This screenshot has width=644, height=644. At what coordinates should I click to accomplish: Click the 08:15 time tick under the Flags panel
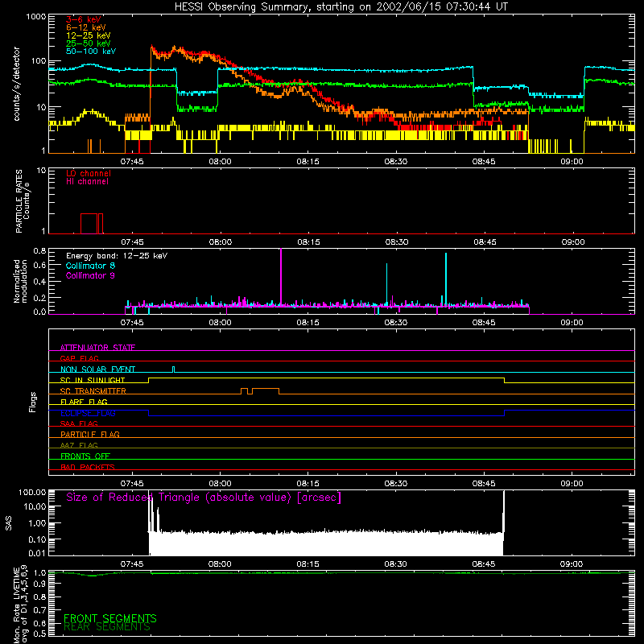(308, 484)
